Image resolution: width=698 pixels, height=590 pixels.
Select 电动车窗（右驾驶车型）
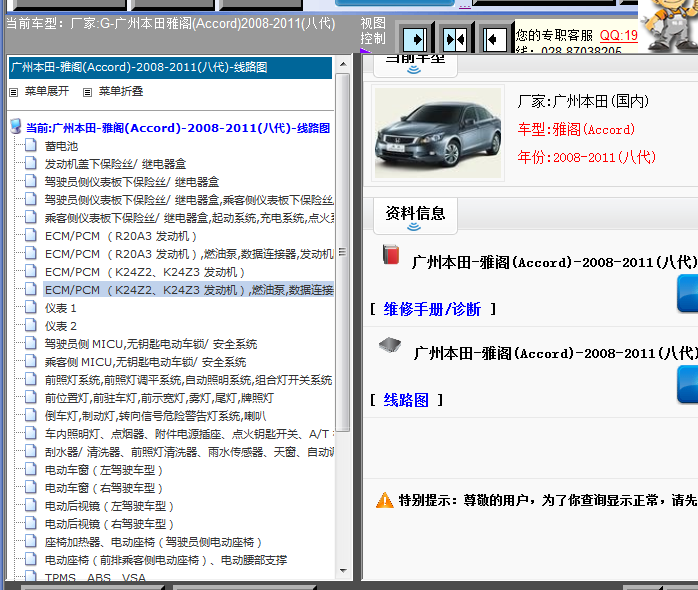tap(104, 488)
